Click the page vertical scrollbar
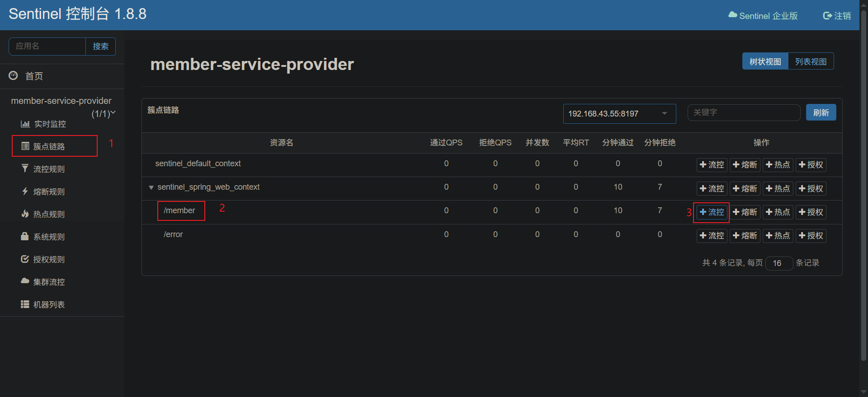 click(863, 181)
